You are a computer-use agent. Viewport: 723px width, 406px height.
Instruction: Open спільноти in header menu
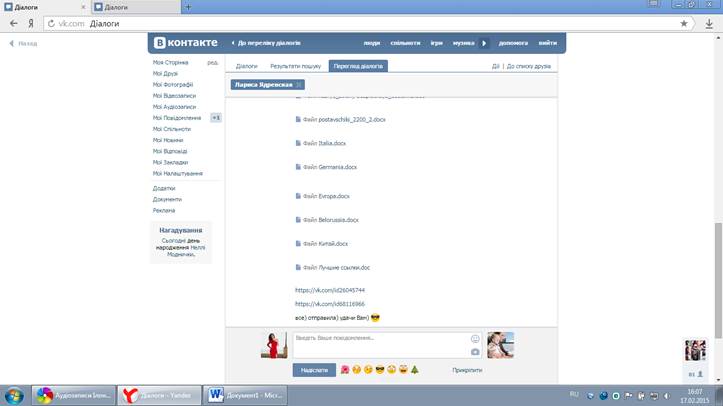[405, 43]
